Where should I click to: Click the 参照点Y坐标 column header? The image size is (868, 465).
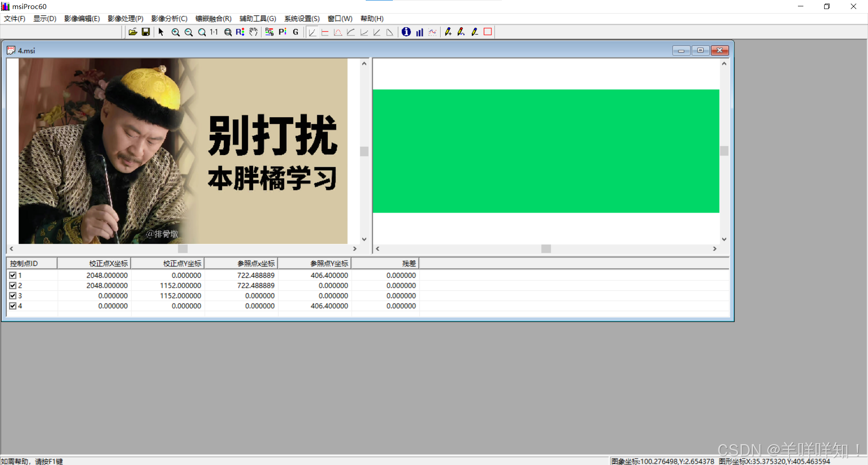pyautogui.click(x=315, y=263)
